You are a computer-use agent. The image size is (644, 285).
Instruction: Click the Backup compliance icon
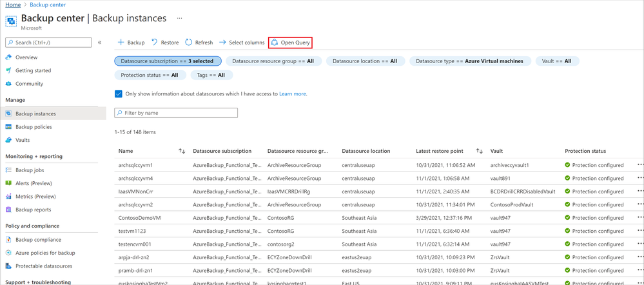pos(8,239)
